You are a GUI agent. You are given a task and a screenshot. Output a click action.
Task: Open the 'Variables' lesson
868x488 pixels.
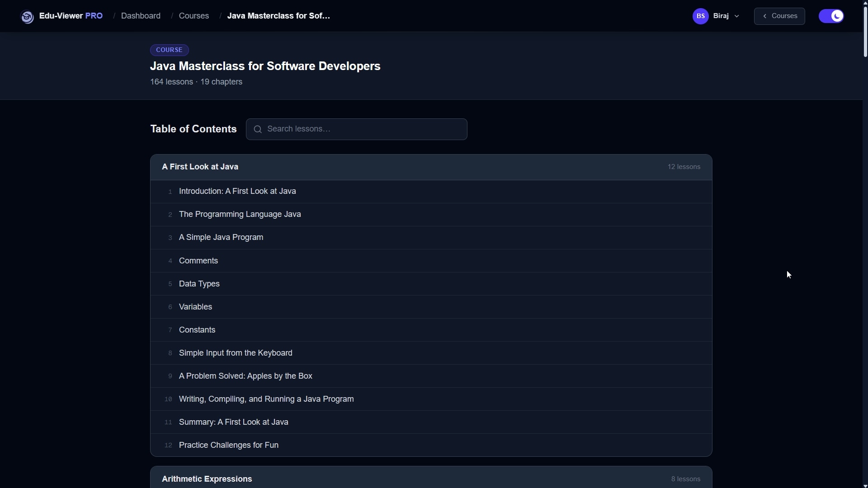(x=195, y=307)
